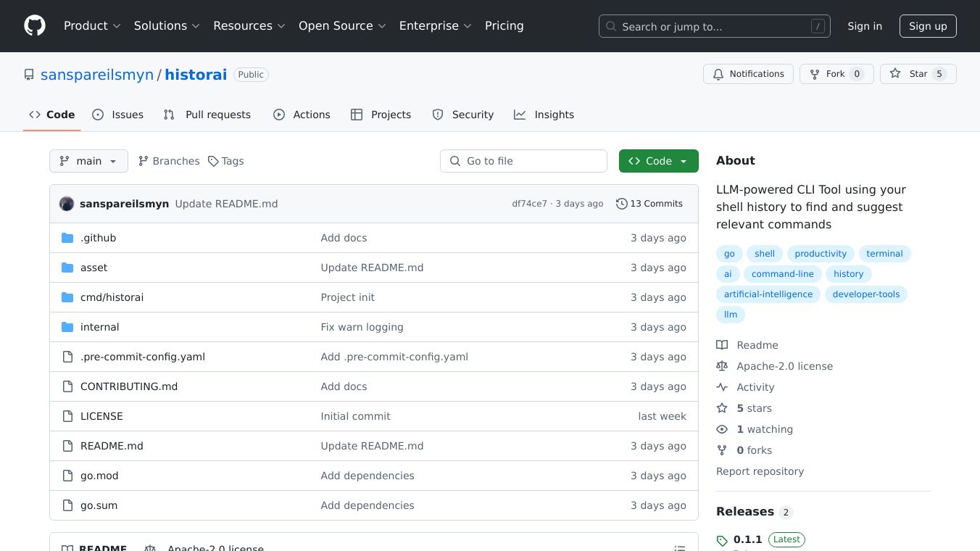Select the productivity topic tag
The width and height of the screenshot is (980, 551).
(820, 254)
